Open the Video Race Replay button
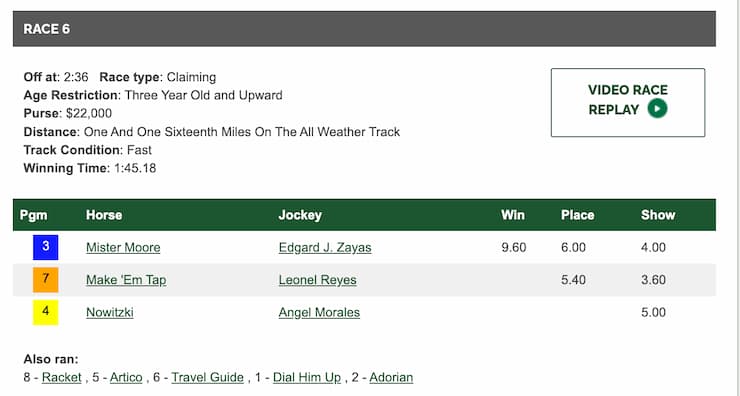740x396 pixels. pos(628,102)
